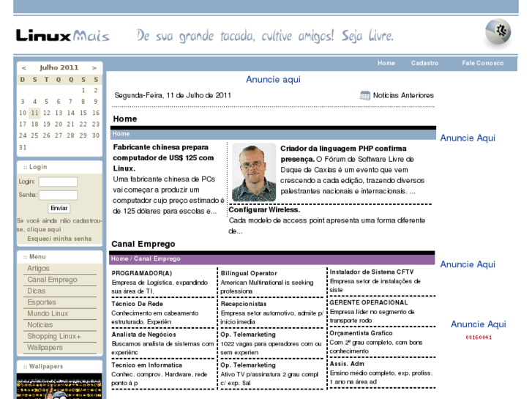Open the Cadastro navigation link
This screenshot has width=532, height=399.
(424, 63)
